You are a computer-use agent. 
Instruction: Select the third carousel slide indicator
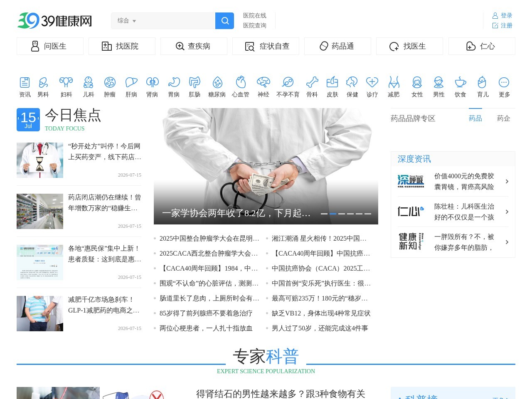coord(342,214)
